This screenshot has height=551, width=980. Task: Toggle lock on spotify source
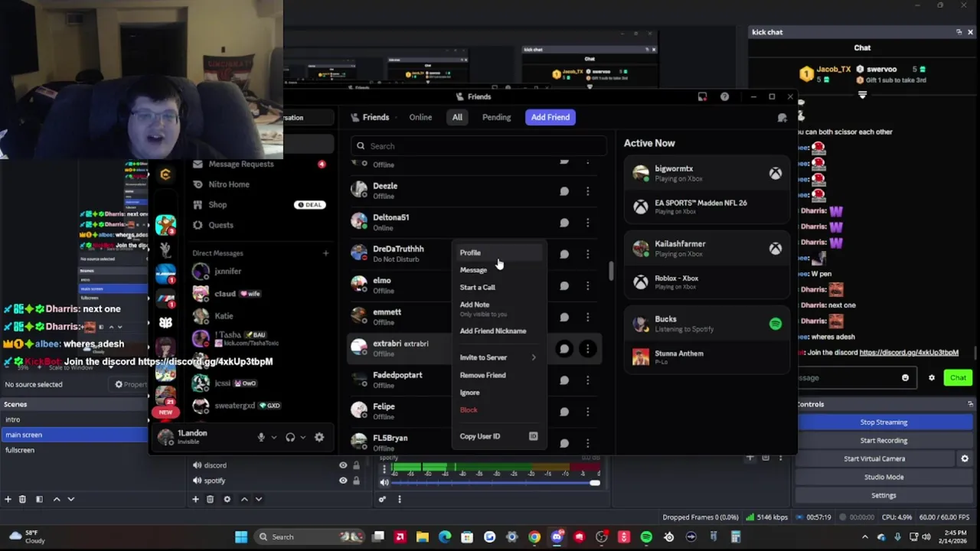356,481
